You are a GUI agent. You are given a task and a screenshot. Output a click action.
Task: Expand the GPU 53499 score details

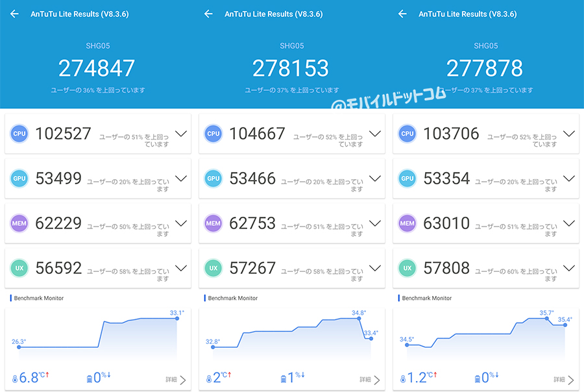coord(181,178)
